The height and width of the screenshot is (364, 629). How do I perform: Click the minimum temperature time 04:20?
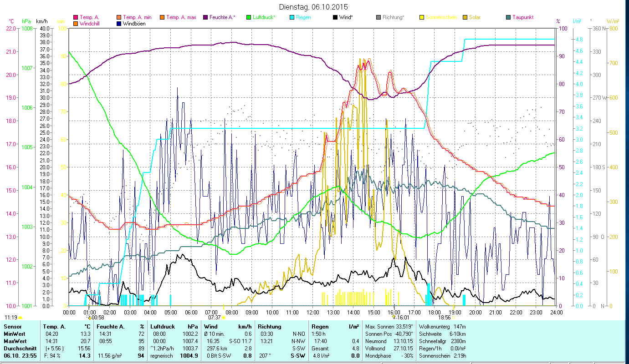pyautogui.click(x=52, y=334)
